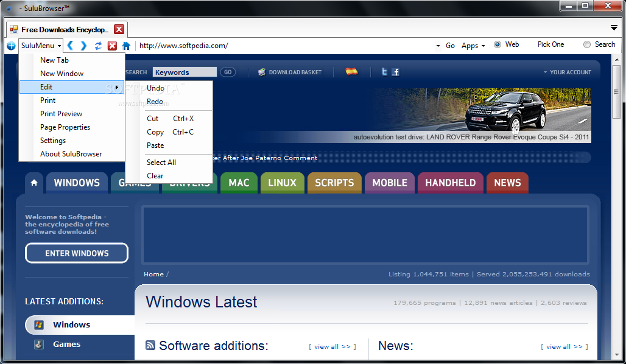626x364 pixels.
Task: Select Print in the SuluMenu
Action: point(72,100)
